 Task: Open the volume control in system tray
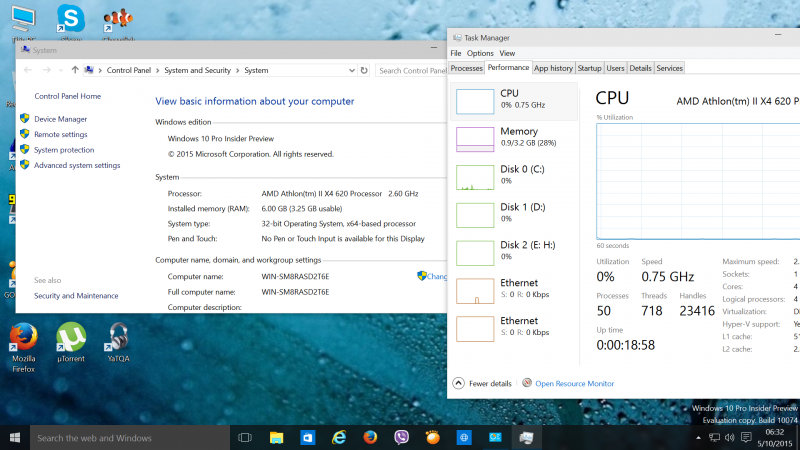[730, 437]
